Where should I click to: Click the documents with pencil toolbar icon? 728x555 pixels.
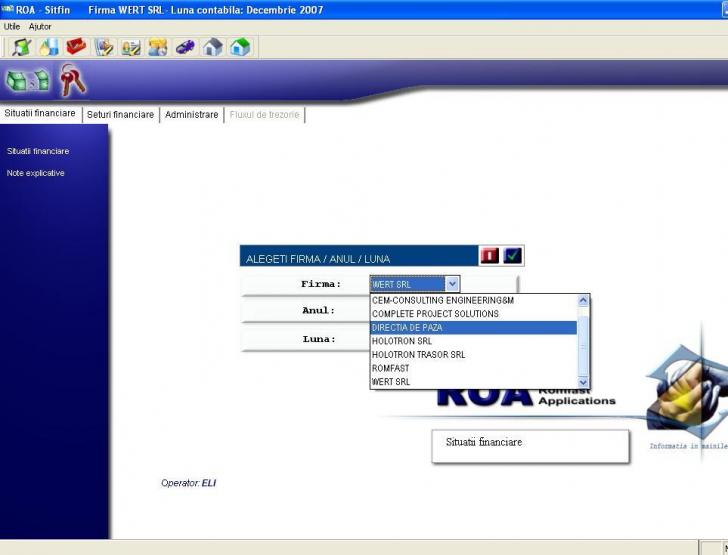(104, 47)
